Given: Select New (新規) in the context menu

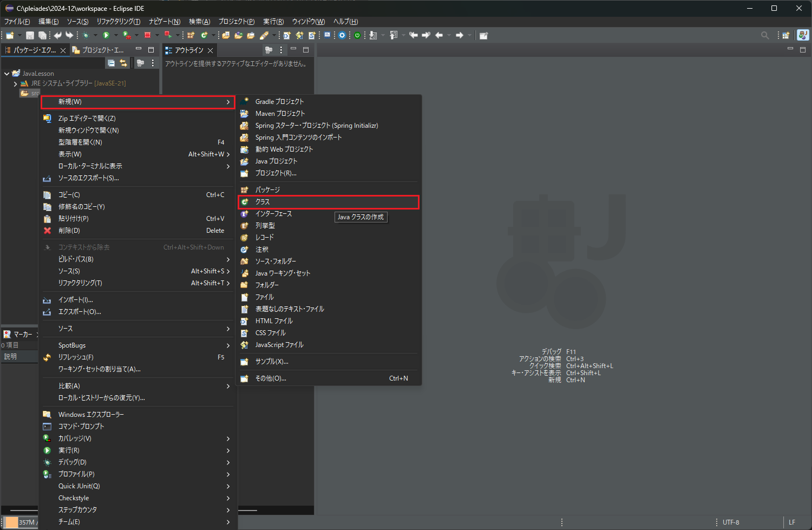Looking at the screenshot, I should click(x=137, y=102).
